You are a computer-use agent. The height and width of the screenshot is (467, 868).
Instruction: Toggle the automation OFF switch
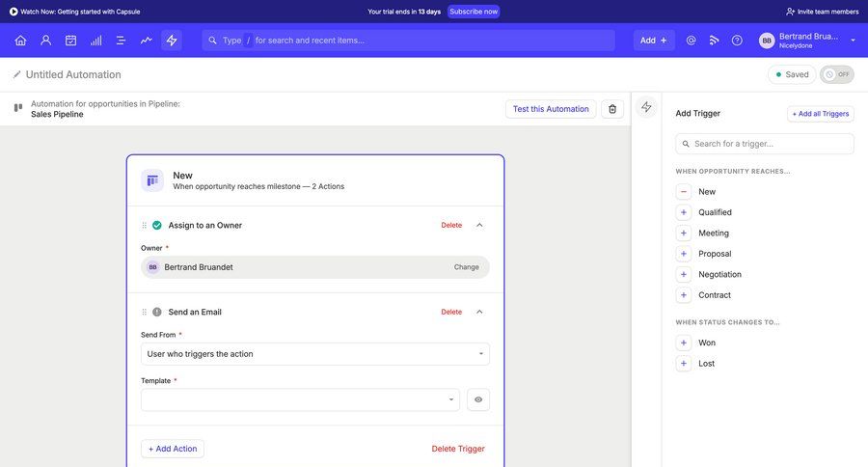click(837, 74)
